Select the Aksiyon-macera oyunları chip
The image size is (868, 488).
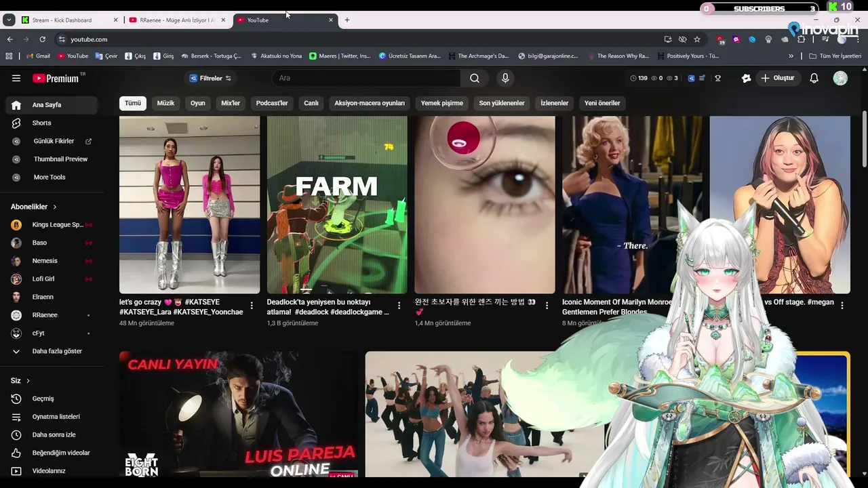[x=370, y=103]
